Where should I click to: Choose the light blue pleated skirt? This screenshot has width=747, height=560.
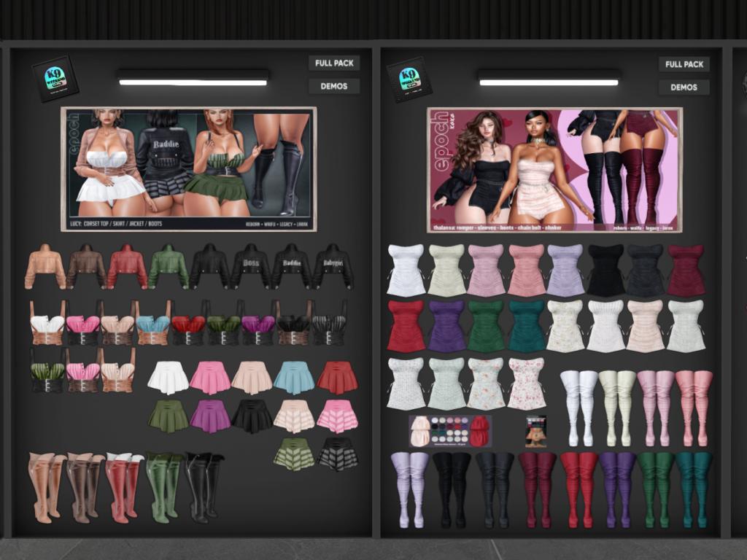(x=294, y=377)
